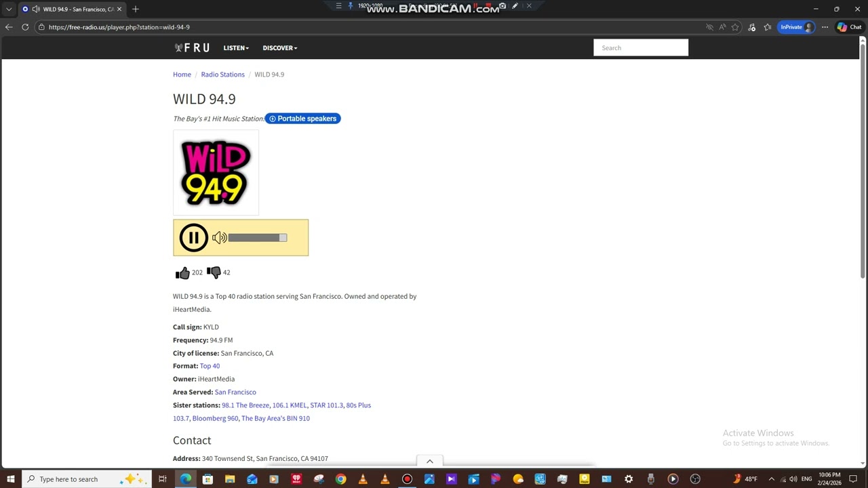Open the media control music icon
Image resolution: width=868 pixels, height=488 pixels.
click(751, 27)
